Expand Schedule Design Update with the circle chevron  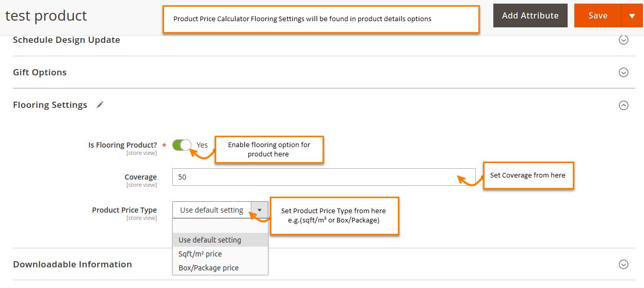pyautogui.click(x=623, y=40)
